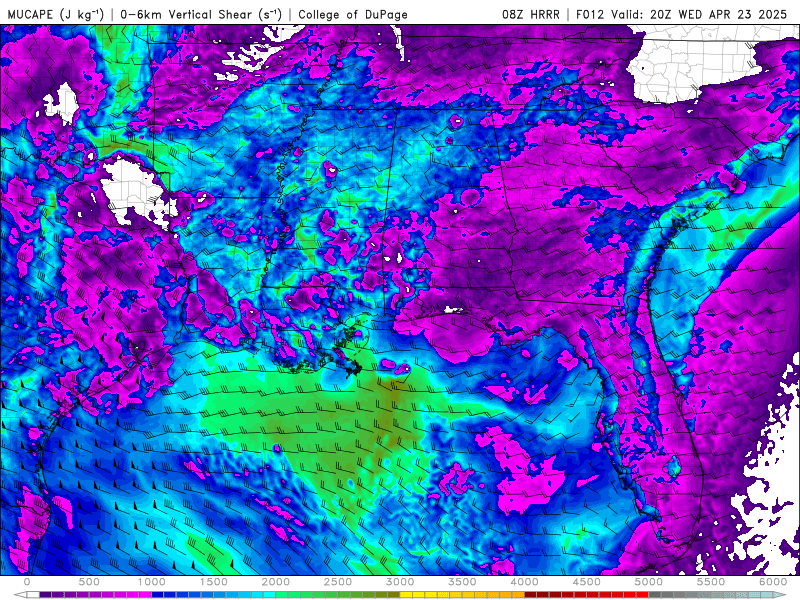Image resolution: width=800 pixels, height=600 pixels.
Task: Click the 5500 label on the color scale
Action: tap(711, 582)
